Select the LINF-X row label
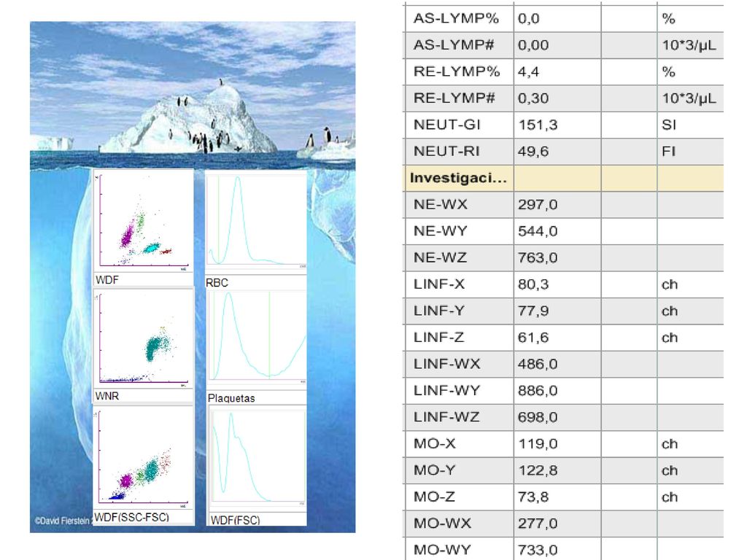 (x=438, y=284)
